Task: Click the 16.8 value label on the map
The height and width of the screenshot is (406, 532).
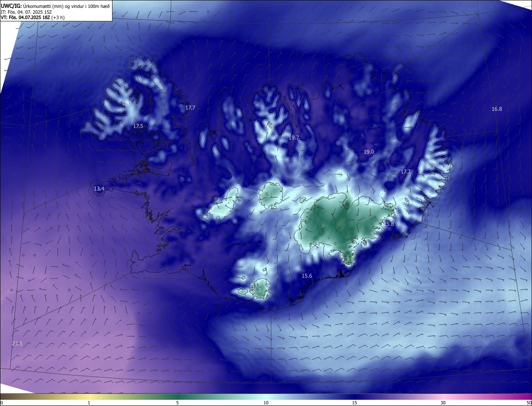Action: click(497, 109)
